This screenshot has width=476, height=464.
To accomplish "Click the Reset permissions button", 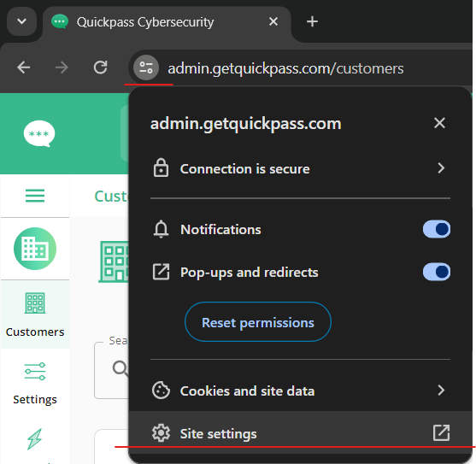I will tap(258, 322).
